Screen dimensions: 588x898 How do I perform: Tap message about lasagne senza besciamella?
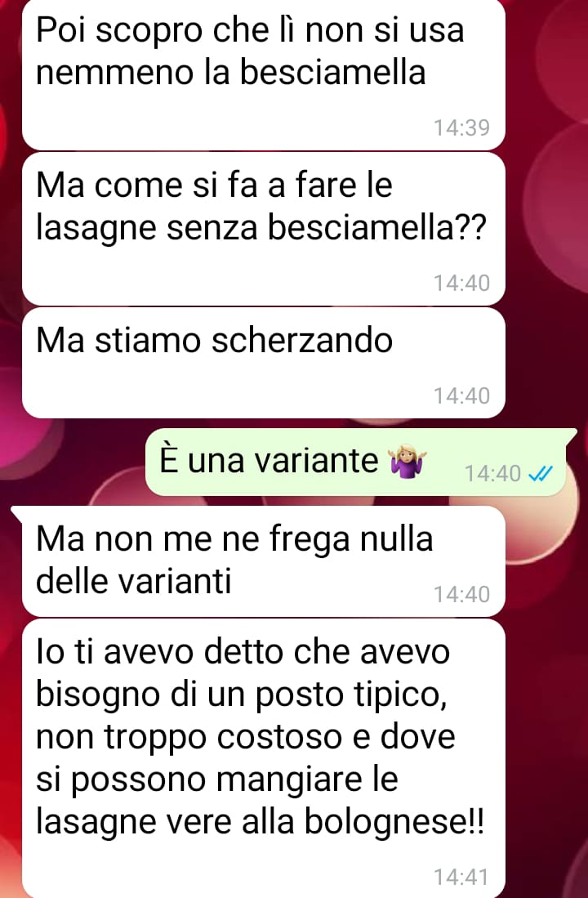pyautogui.click(x=263, y=229)
